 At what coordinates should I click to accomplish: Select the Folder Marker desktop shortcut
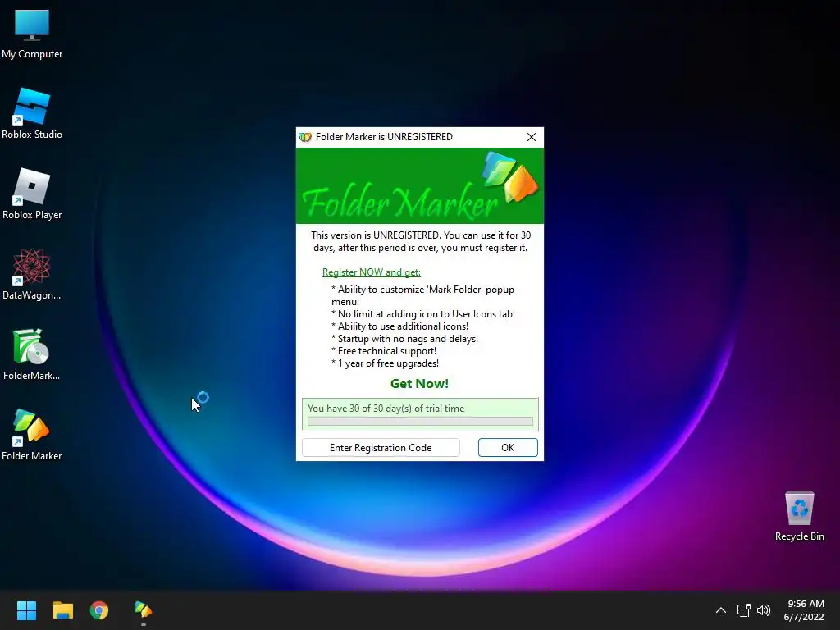click(x=32, y=435)
